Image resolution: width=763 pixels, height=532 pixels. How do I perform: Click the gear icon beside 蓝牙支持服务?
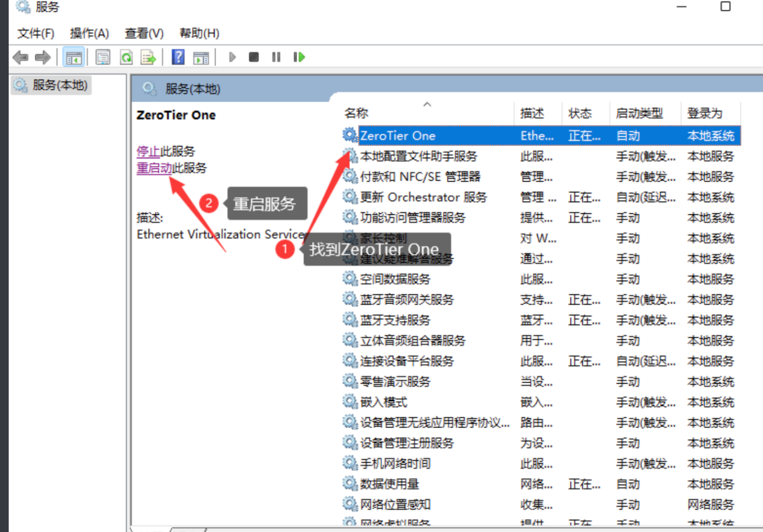[350, 320]
